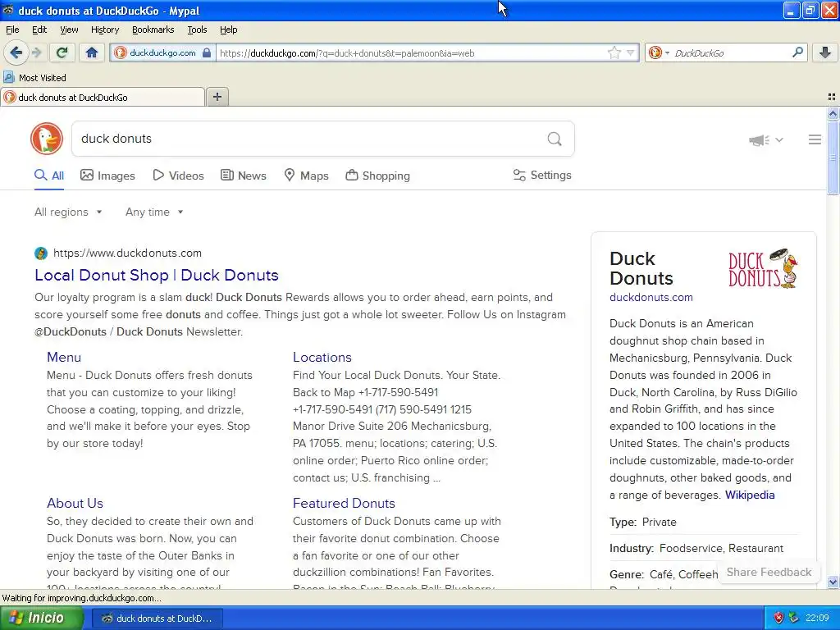
Task: Open the Inicio start button
Action: 41,618
